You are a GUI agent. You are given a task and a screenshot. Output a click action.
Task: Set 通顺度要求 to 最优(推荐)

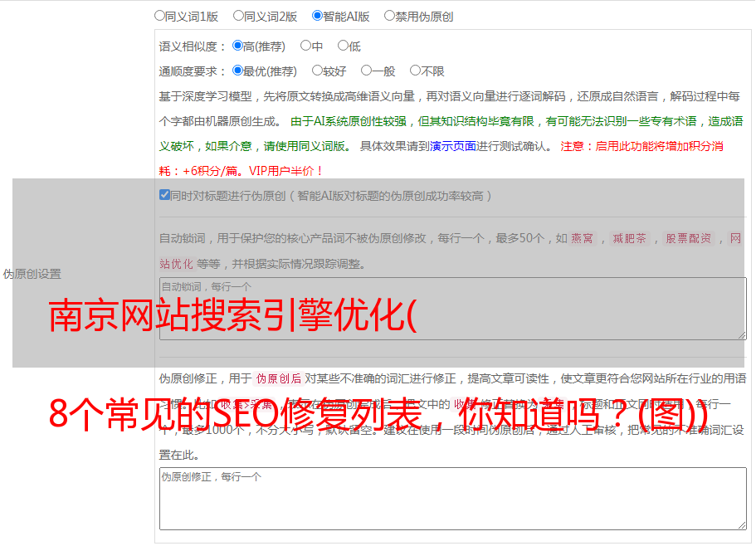(237, 71)
